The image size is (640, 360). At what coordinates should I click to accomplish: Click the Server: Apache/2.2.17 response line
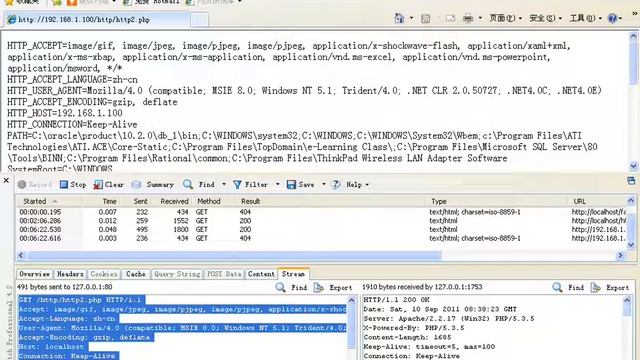tap(449, 318)
